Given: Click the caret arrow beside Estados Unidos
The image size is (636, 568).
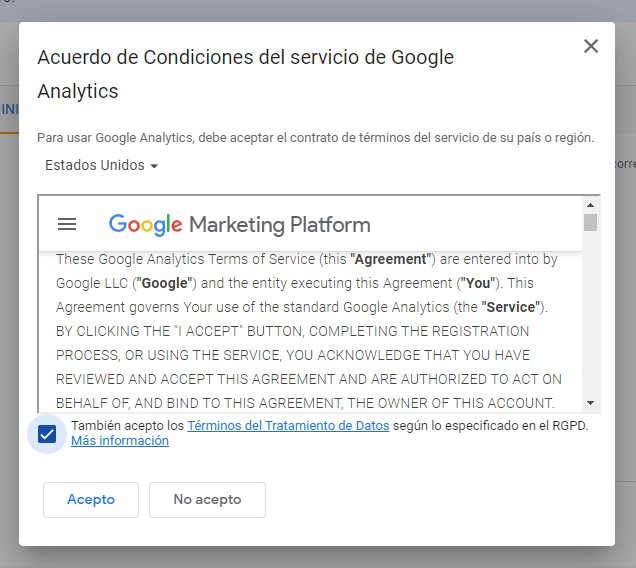Looking at the screenshot, I should 154,166.
